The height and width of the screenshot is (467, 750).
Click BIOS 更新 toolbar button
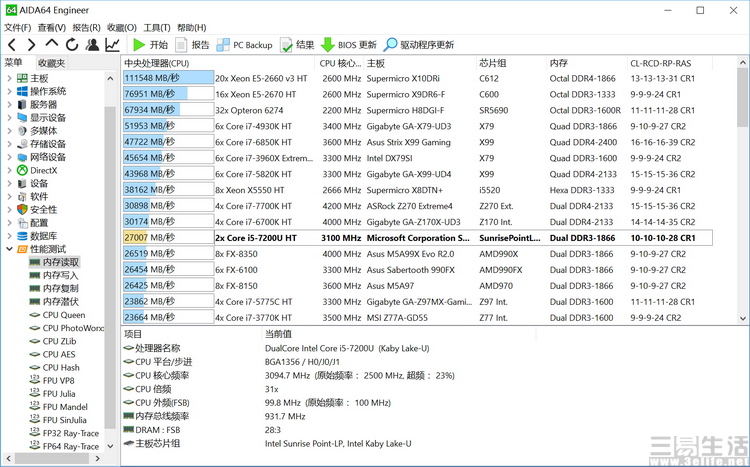click(x=349, y=45)
